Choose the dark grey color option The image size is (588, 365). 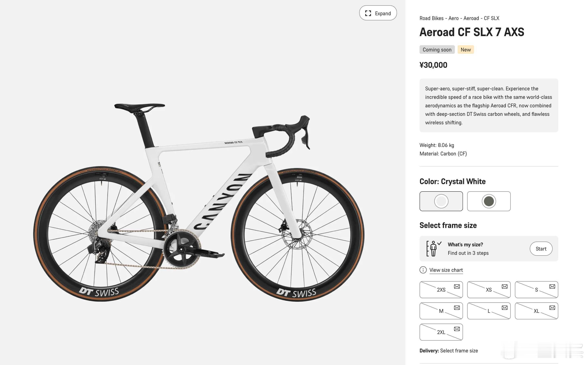click(489, 201)
